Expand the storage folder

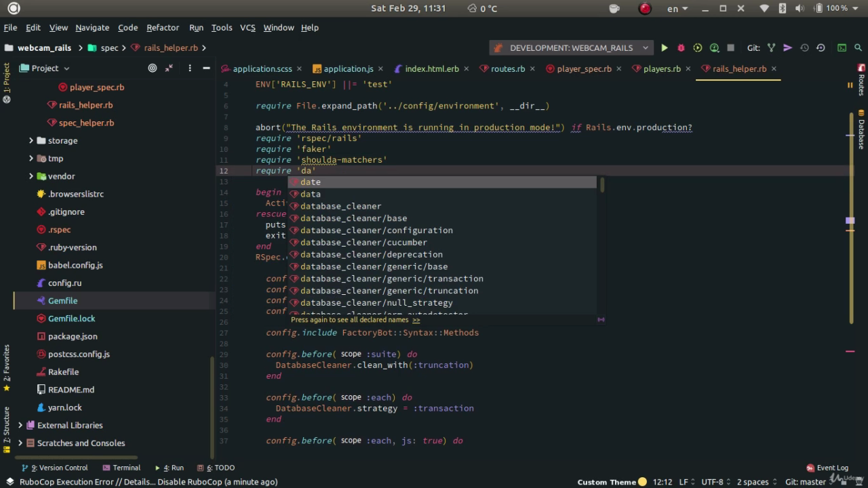point(31,140)
